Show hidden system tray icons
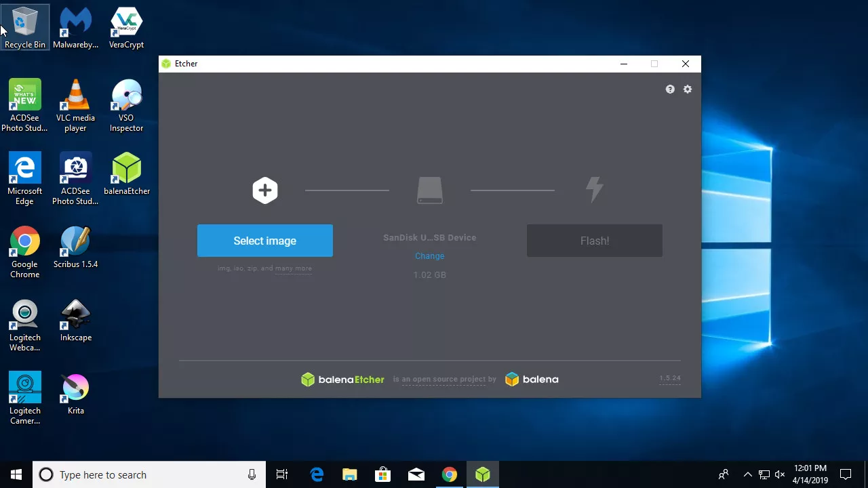 point(747,474)
